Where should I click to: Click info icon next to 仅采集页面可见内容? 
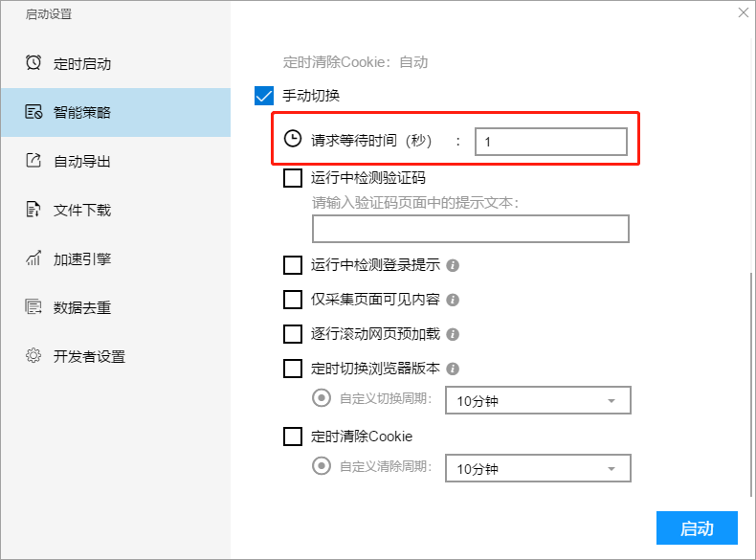pos(453,300)
